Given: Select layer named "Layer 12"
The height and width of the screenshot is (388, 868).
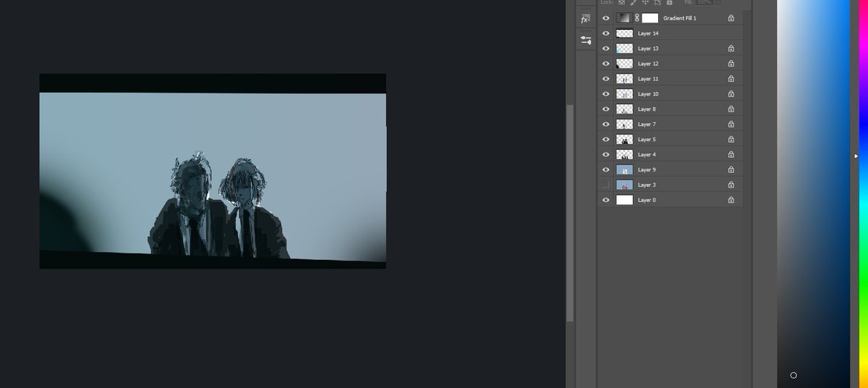Looking at the screenshot, I should tap(648, 64).
